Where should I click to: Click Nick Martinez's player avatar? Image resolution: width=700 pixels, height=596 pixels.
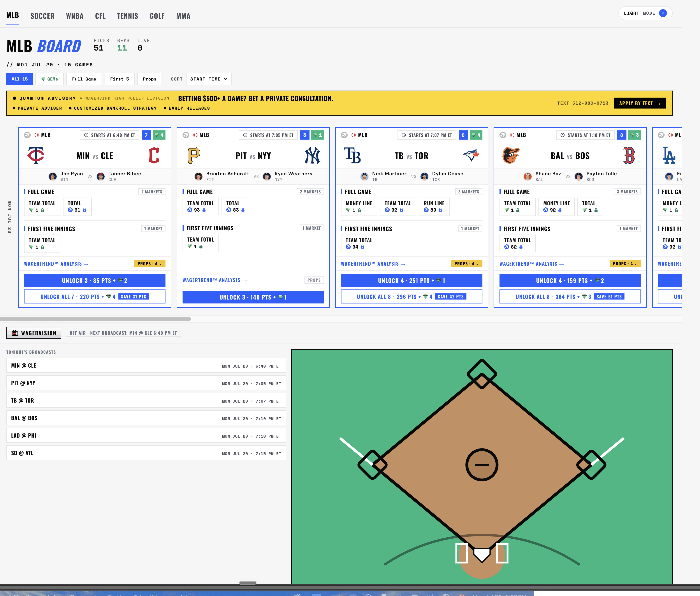[x=364, y=176]
